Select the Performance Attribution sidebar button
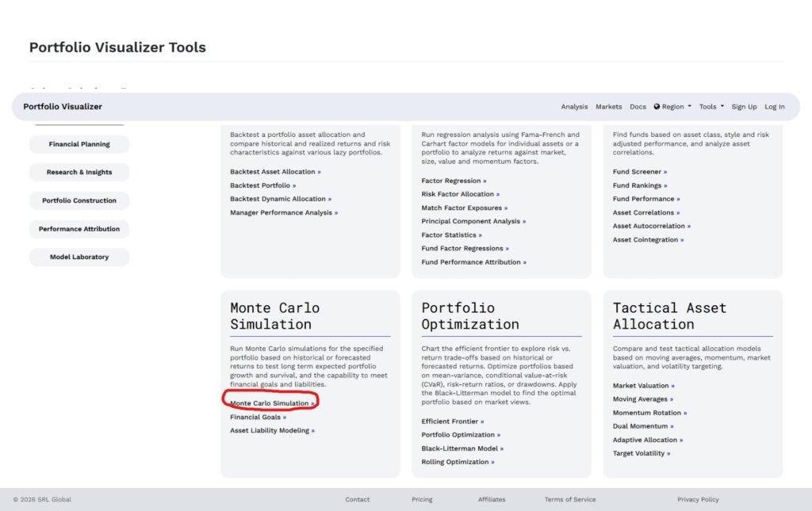This screenshot has width=812, height=511. coord(79,229)
